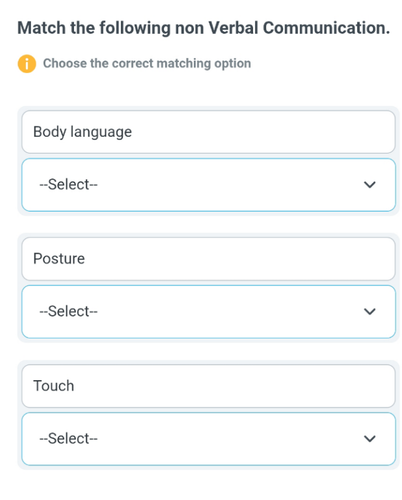Click the orange info icon
Image resolution: width=402 pixels, height=500 pixels.
tap(27, 63)
